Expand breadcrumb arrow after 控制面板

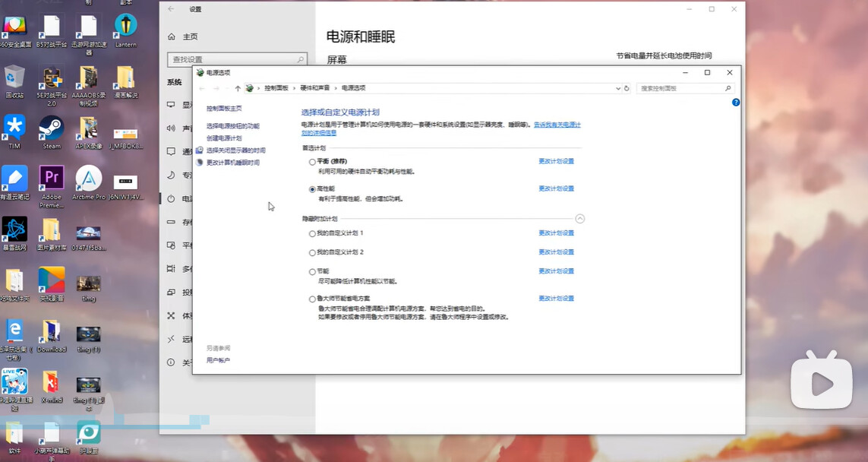tap(294, 88)
